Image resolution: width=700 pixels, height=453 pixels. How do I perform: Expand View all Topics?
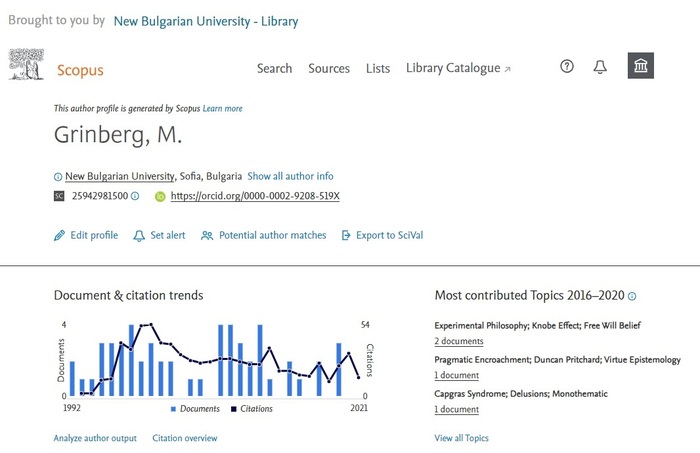461,438
